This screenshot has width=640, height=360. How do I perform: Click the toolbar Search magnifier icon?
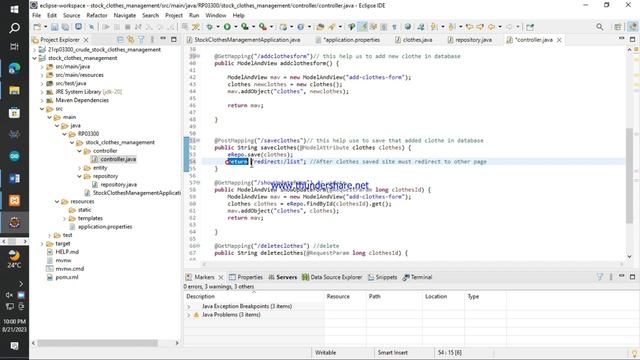(599, 27)
